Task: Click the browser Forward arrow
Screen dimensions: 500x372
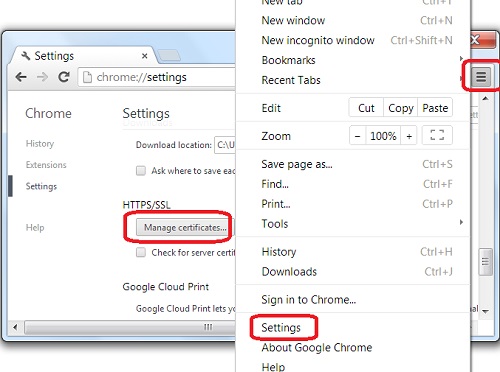Action: click(x=42, y=77)
